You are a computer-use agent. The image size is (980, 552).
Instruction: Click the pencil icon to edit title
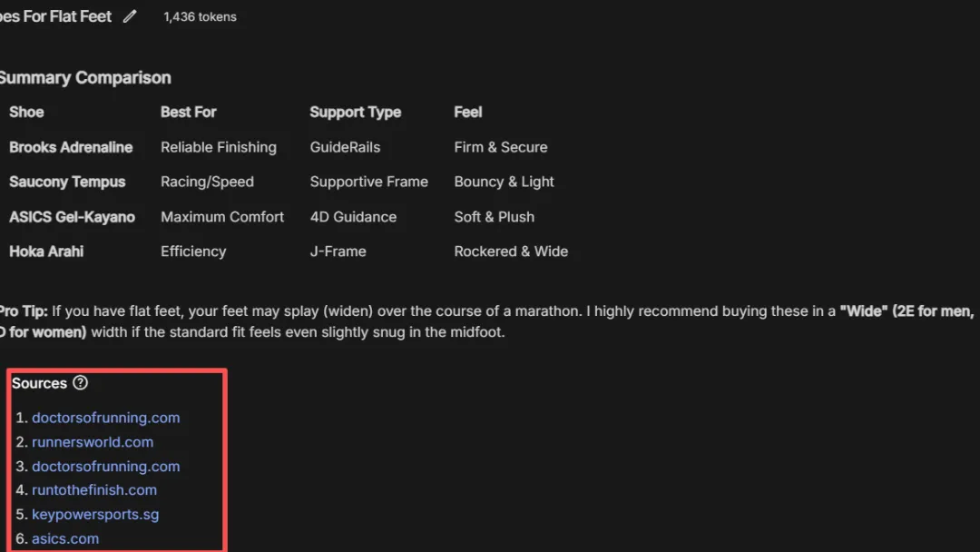click(130, 16)
